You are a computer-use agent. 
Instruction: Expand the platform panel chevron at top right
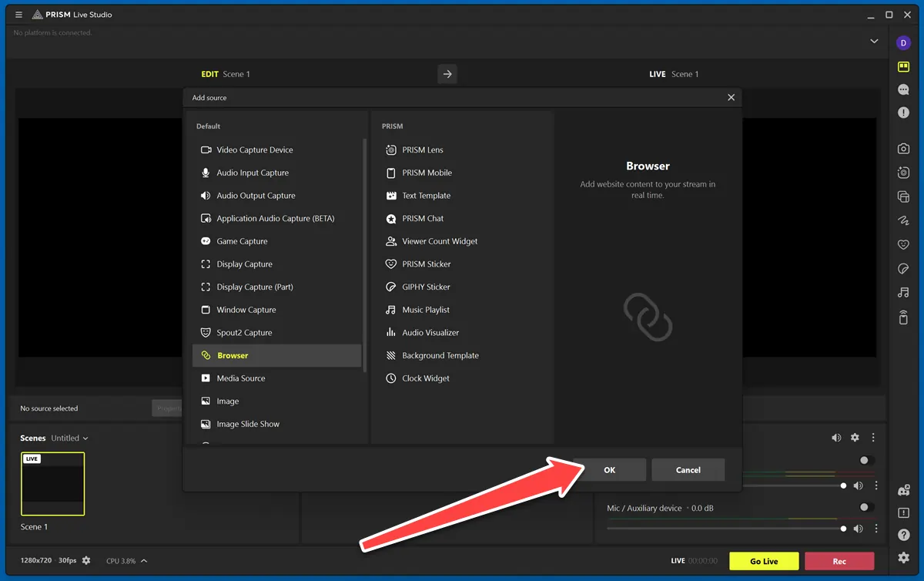[x=874, y=41]
